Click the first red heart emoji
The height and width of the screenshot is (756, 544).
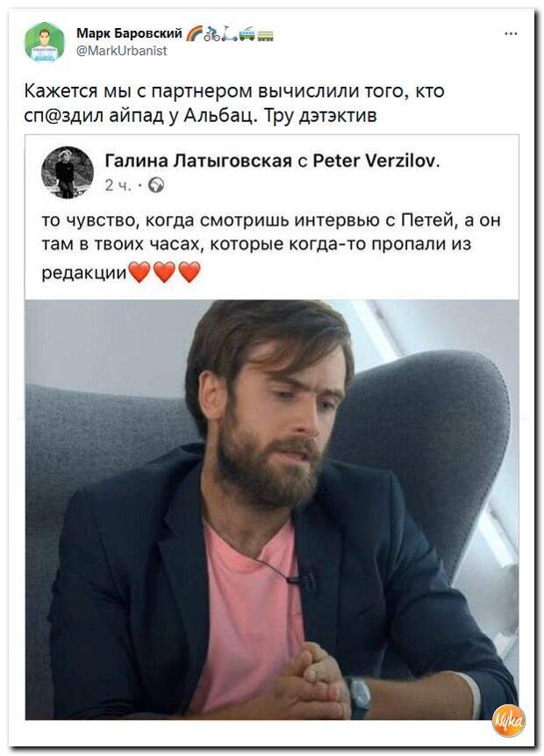coord(140,272)
